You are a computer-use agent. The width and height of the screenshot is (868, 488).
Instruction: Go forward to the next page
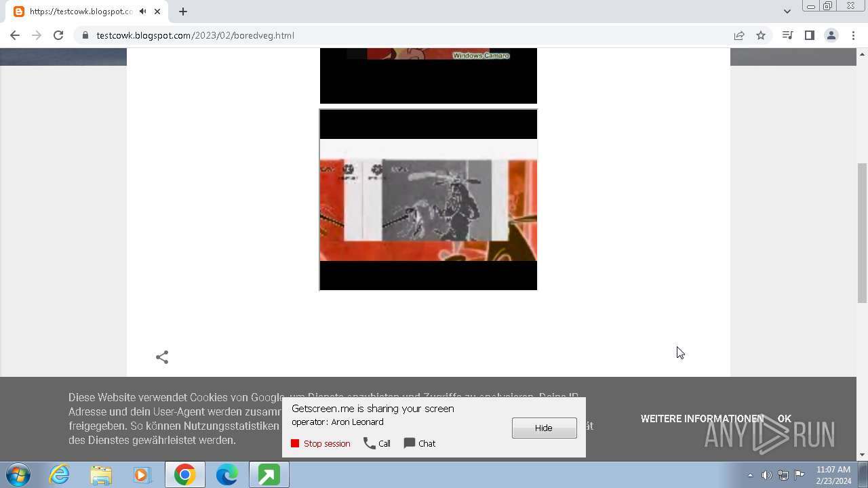[x=37, y=35]
